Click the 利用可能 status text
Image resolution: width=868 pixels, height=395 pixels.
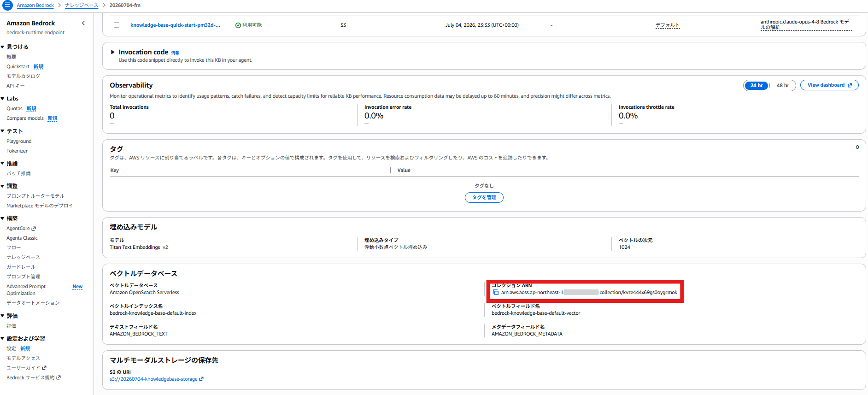tap(252, 25)
